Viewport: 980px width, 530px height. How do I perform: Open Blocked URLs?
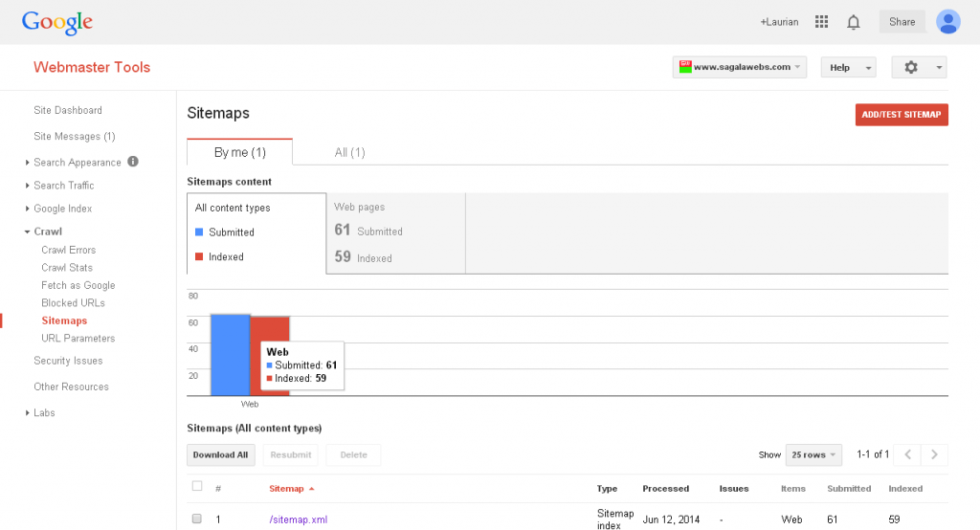click(x=73, y=303)
